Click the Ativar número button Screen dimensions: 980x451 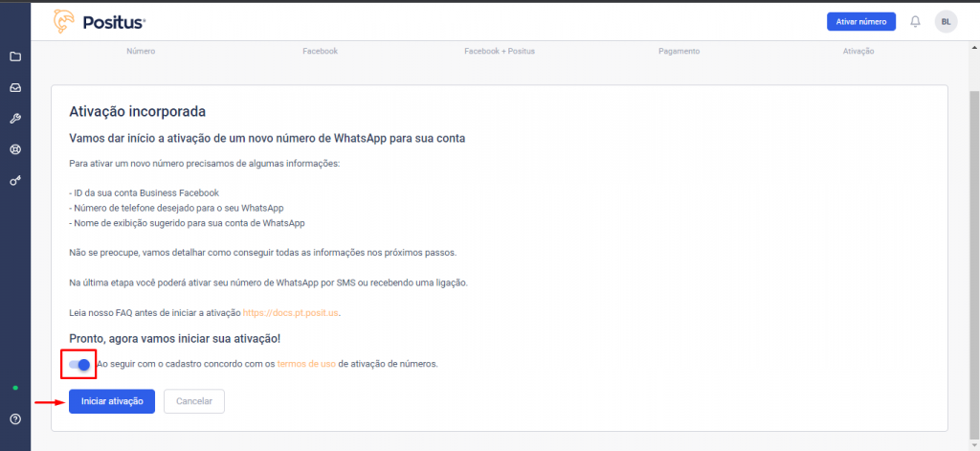[860, 21]
